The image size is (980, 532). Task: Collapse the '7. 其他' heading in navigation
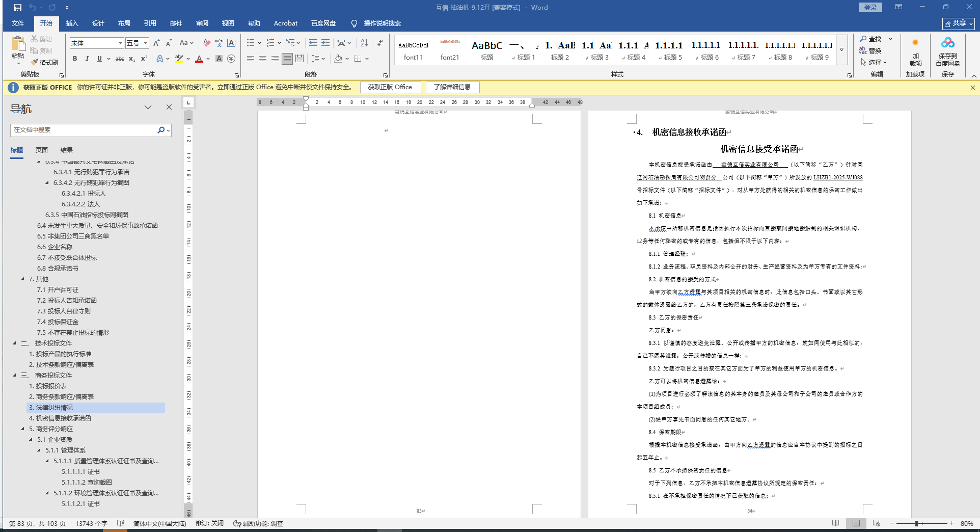(22, 279)
